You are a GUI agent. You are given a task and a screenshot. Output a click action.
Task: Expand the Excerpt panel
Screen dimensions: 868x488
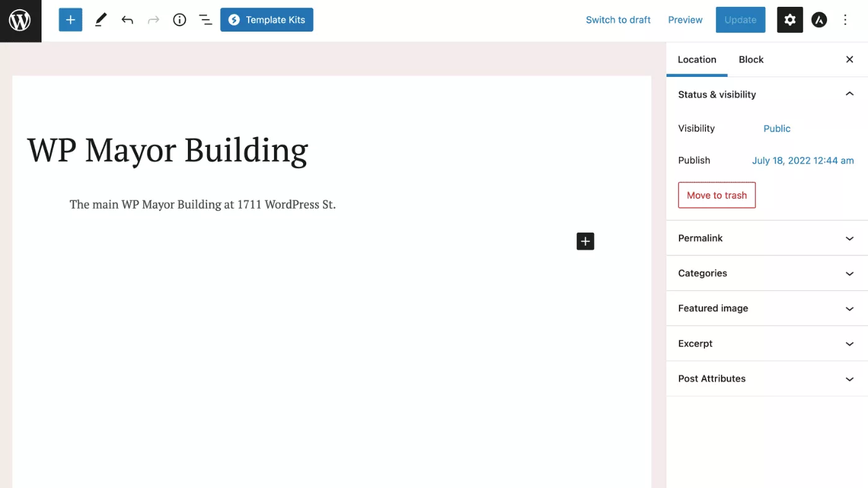pos(767,344)
